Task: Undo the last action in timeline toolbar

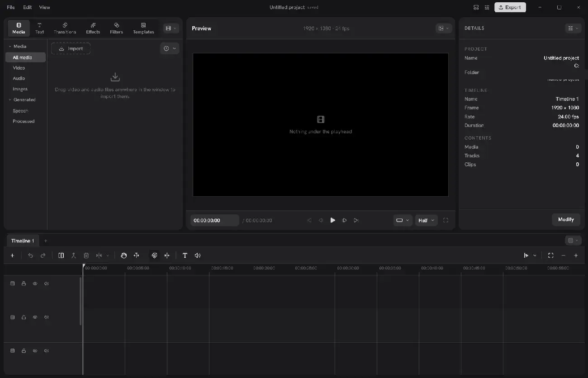Action: click(30, 255)
